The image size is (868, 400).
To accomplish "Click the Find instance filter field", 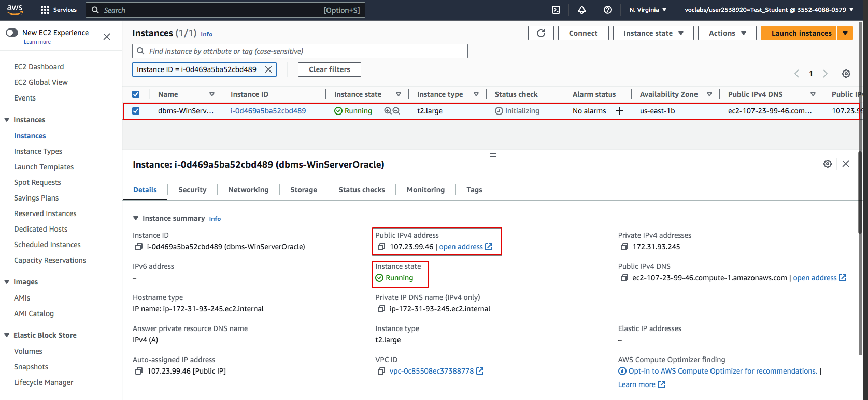I will (x=300, y=51).
